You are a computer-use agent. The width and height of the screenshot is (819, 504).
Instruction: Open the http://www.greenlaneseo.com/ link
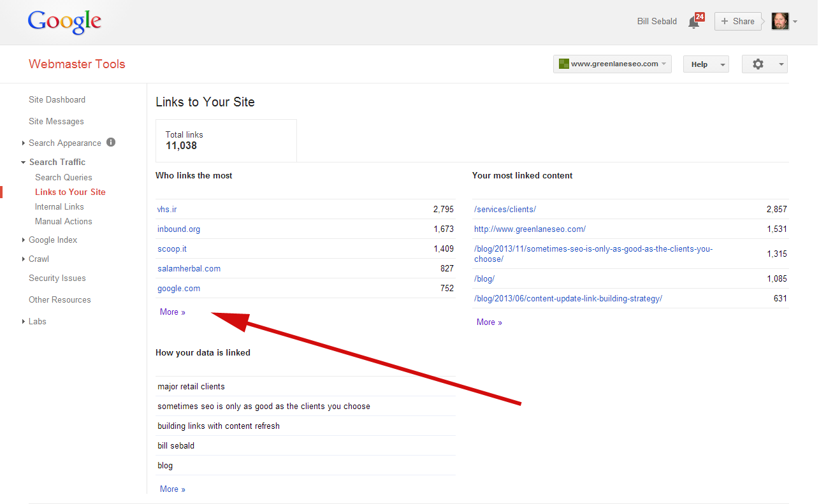tap(530, 229)
